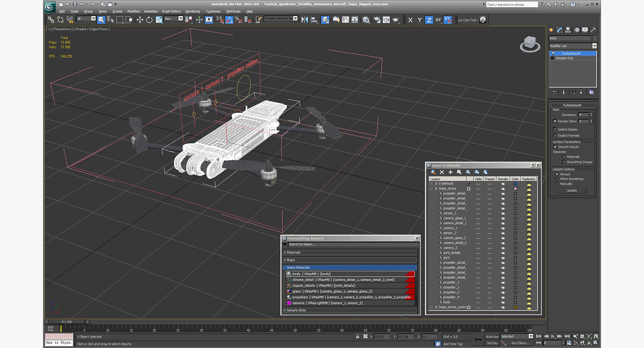
Task: Choose the Select and Rotate tool
Action: click(149, 20)
